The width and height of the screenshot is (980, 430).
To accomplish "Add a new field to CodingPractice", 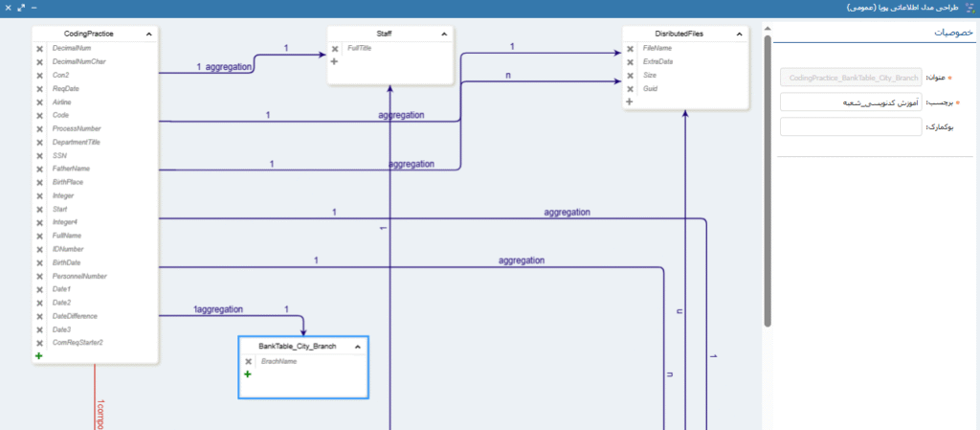I will [39, 356].
